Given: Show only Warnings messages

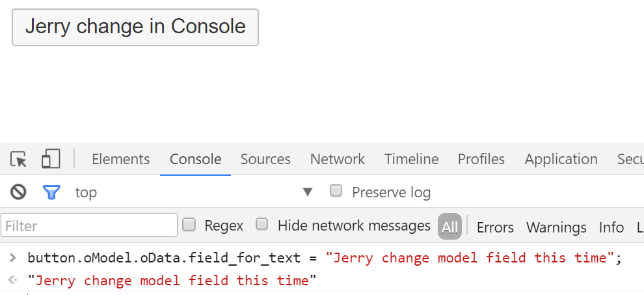Looking at the screenshot, I should tap(556, 227).
